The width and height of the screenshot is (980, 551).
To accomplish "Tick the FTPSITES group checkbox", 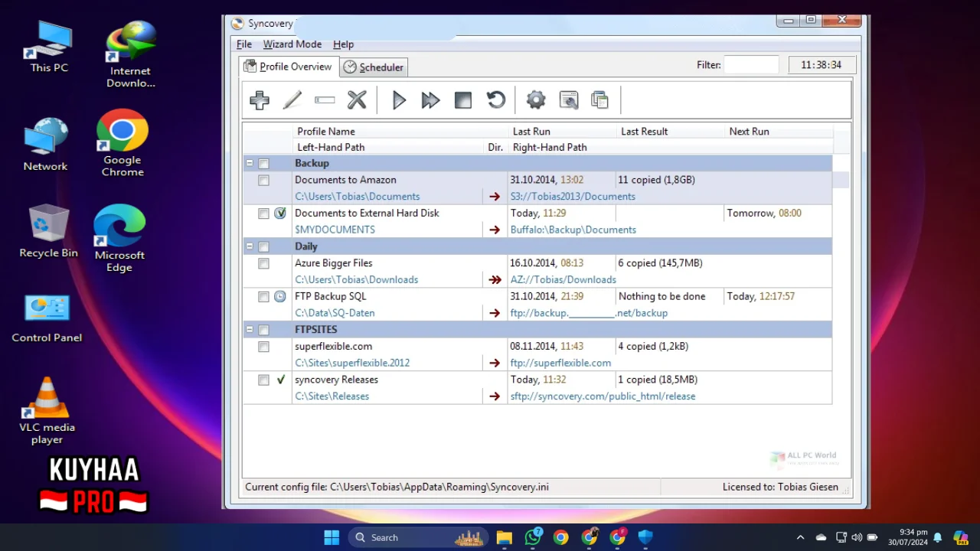I will (x=264, y=330).
